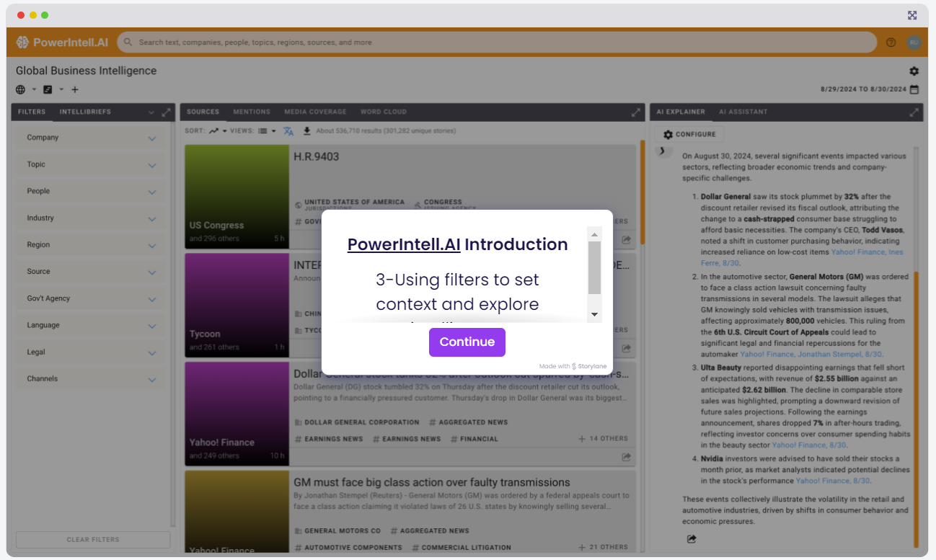This screenshot has height=560, width=936.
Task: Switch to the Intellibriefs tab
Action: click(x=85, y=112)
